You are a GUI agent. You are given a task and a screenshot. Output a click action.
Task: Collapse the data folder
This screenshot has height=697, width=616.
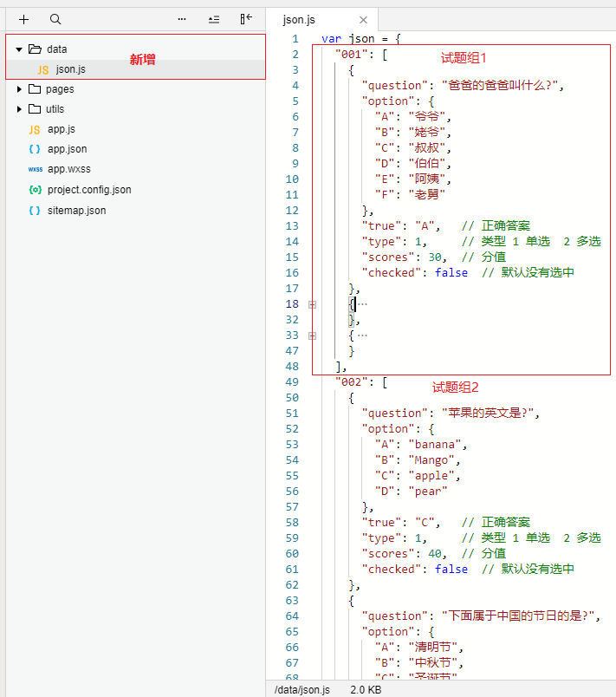click(19, 49)
